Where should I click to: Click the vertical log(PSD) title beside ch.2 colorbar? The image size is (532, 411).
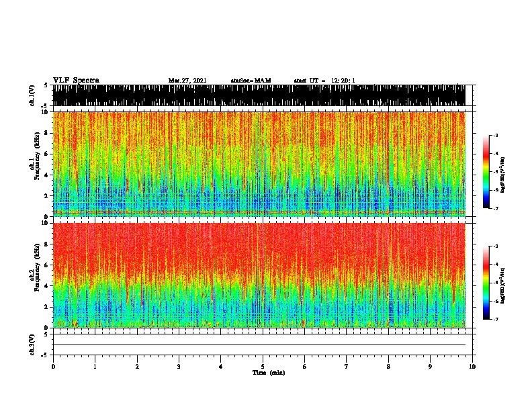click(x=503, y=285)
